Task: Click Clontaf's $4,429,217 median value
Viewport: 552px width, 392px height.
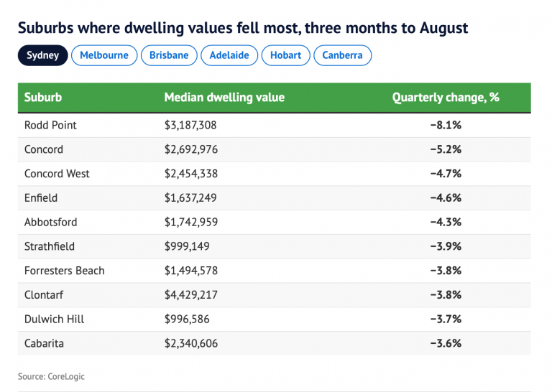Action: pos(190,295)
